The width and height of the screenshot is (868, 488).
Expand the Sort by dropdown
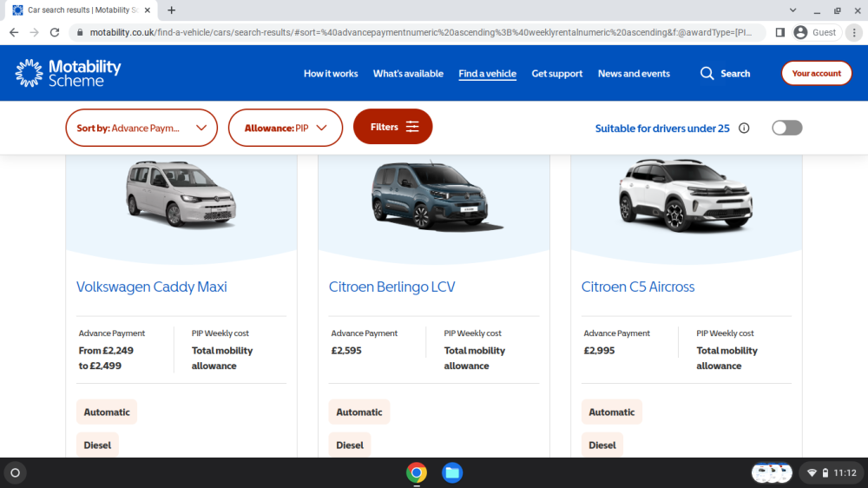point(141,128)
